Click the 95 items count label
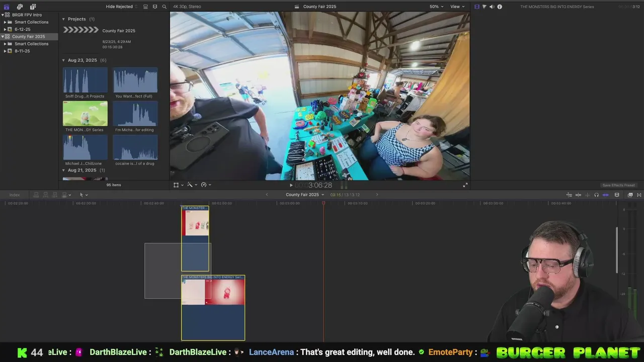The width and height of the screenshot is (644, 362). pos(114,185)
